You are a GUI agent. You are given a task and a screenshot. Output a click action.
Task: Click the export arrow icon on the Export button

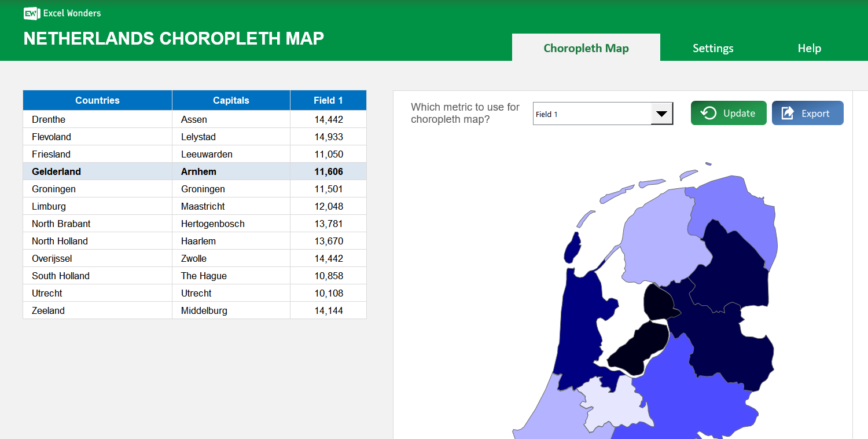pyautogui.click(x=788, y=113)
